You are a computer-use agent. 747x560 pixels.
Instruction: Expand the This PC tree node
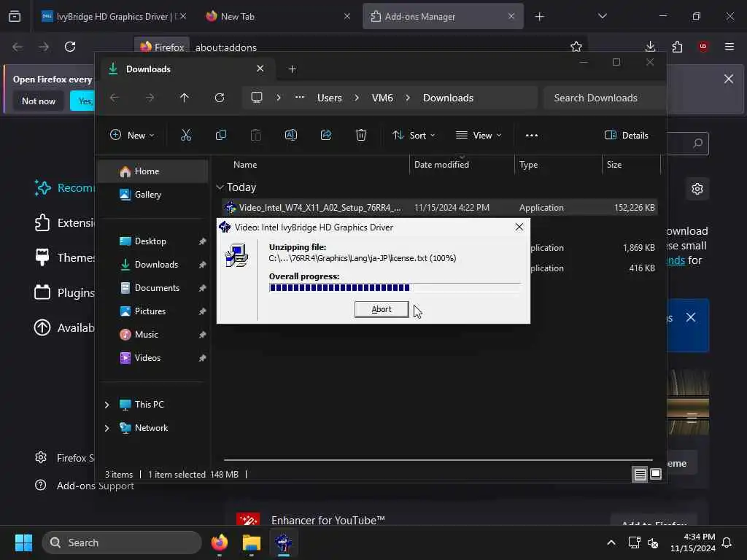point(107,404)
